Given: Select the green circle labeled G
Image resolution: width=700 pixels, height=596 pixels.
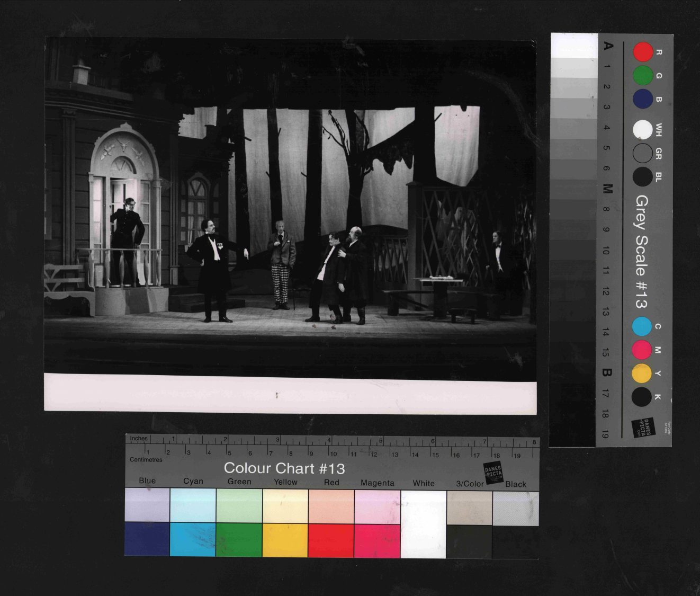Looking at the screenshot, I should click(643, 76).
